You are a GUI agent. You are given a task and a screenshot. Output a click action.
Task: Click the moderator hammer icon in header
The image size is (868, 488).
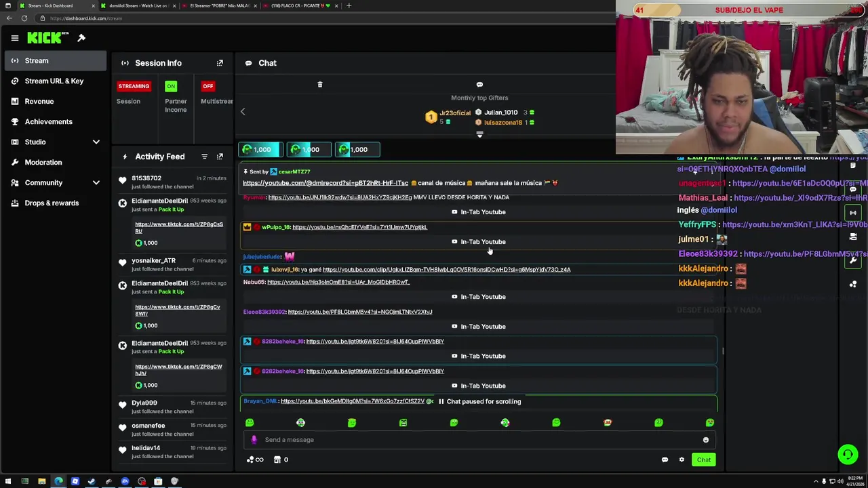click(x=81, y=38)
